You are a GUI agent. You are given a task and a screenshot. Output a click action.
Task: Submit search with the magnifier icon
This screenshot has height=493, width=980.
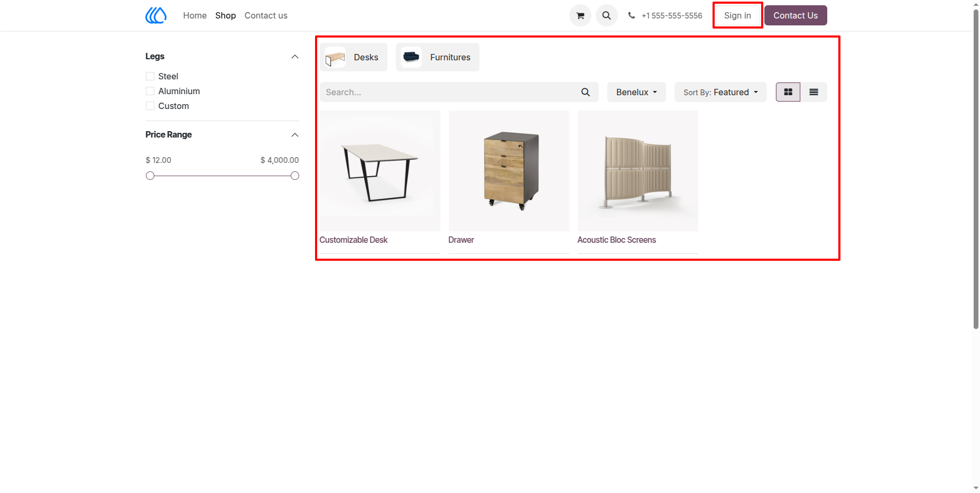coord(586,92)
